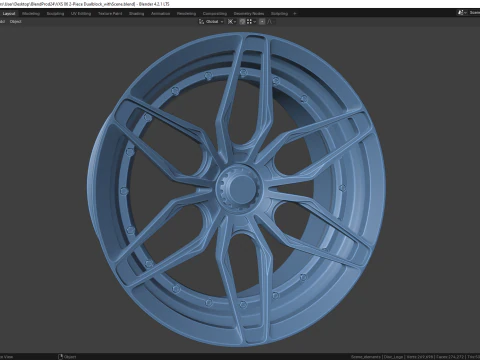Open the Object menu in the viewport header
This screenshot has height=360, width=480.
pos(15,22)
